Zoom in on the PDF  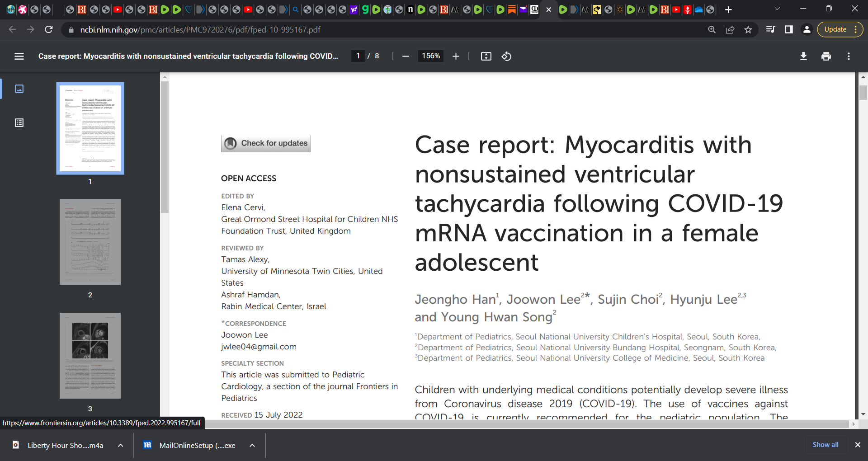coord(456,56)
